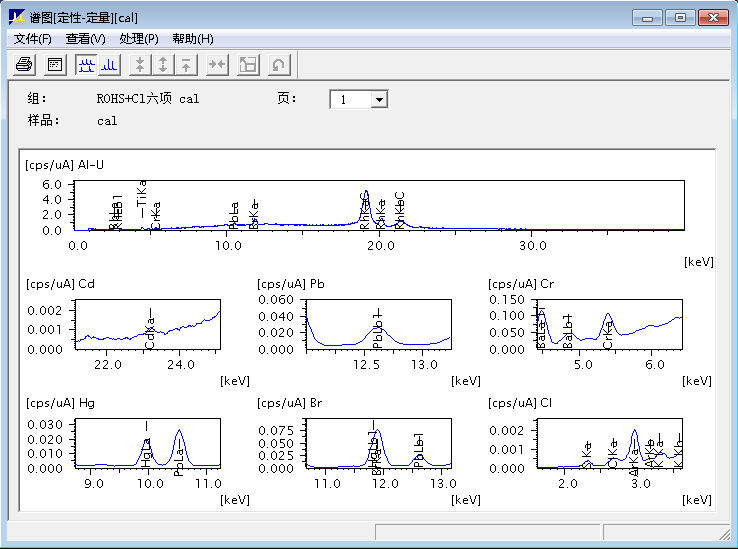The image size is (738, 549).
Task: Click the vertical expand arrows icon
Action: pos(163,65)
